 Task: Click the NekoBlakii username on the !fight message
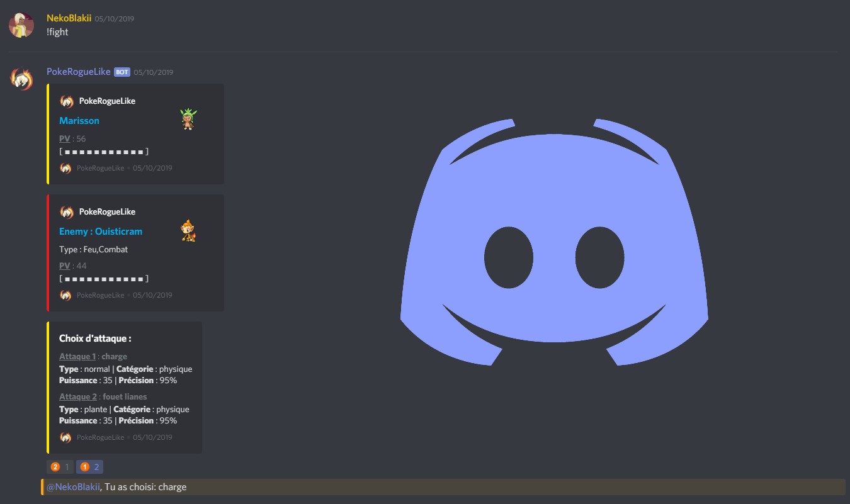(x=69, y=18)
